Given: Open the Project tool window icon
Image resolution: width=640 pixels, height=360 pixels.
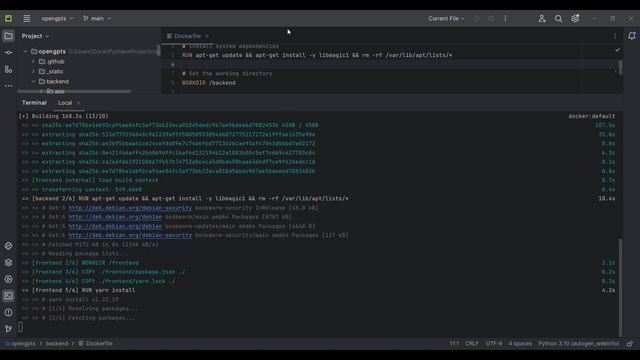Looking at the screenshot, I should (8, 36).
